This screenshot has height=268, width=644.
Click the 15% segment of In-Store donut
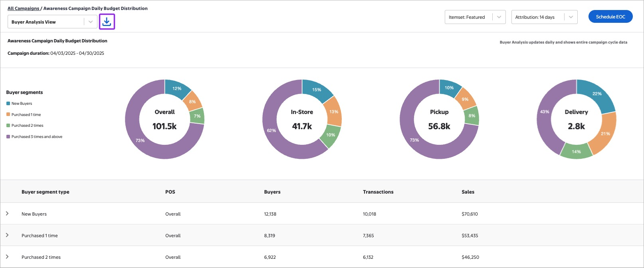click(316, 90)
